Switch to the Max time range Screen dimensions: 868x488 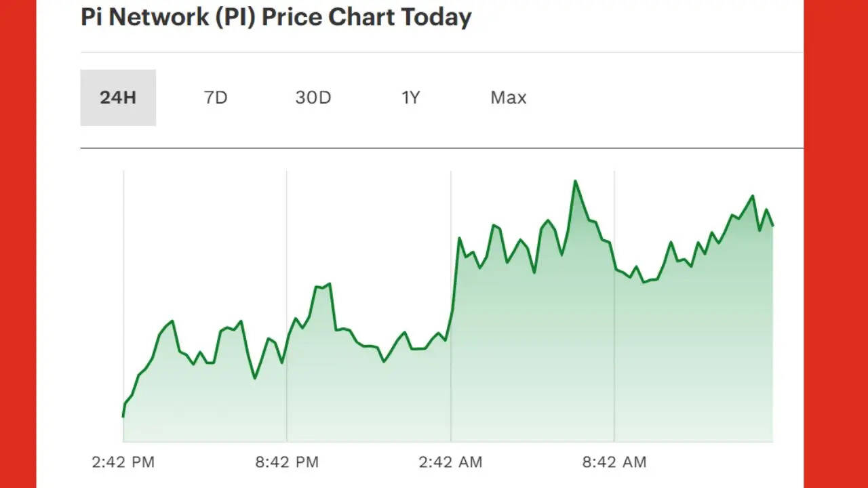509,98
